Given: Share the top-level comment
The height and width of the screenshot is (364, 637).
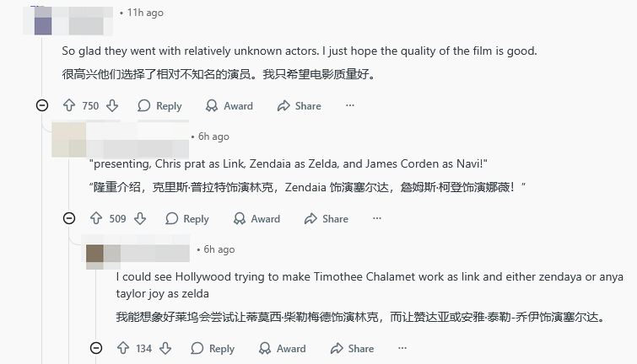Looking at the screenshot, I should 299,106.
